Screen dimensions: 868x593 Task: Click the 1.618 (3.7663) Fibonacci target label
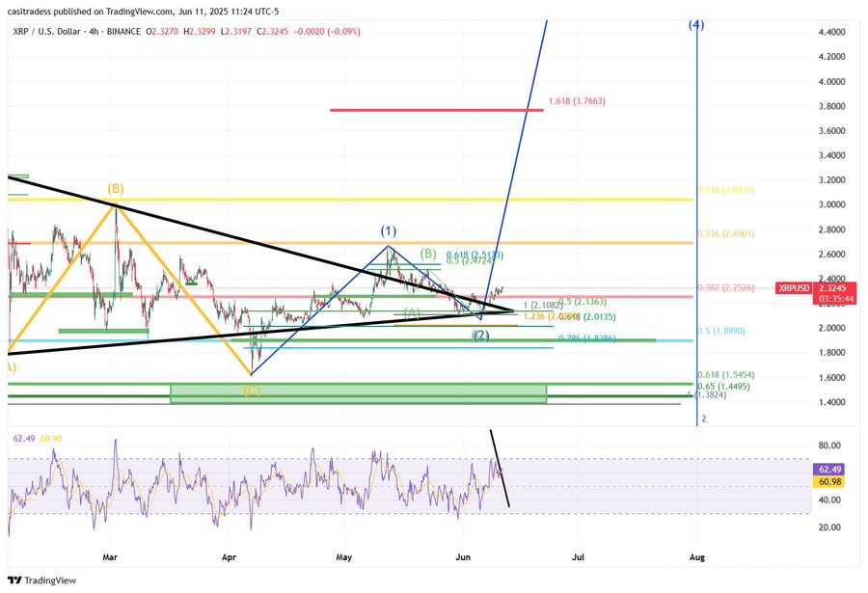[578, 99]
